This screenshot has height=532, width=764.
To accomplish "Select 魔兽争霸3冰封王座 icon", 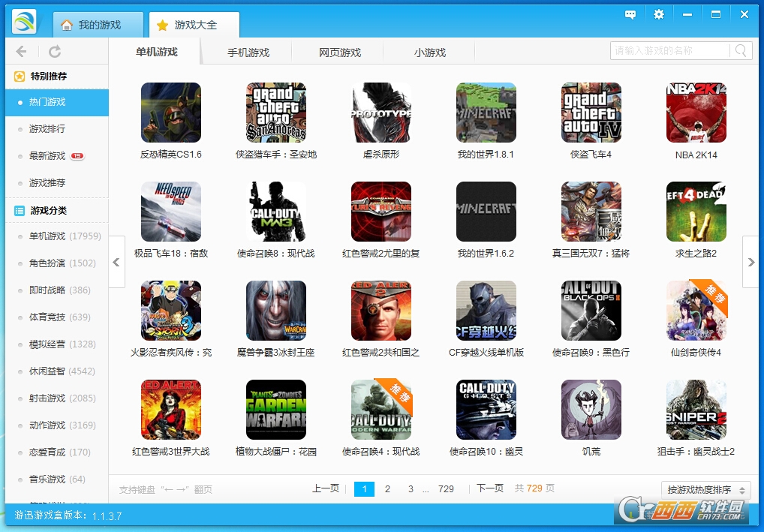I will [x=276, y=311].
